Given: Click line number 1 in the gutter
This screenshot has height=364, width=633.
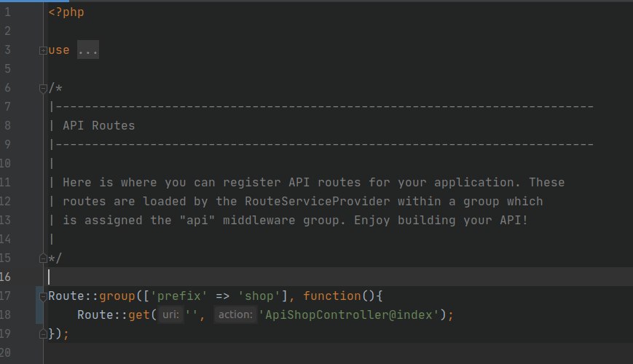Looking at the screenshot, I should pos(8,12).
